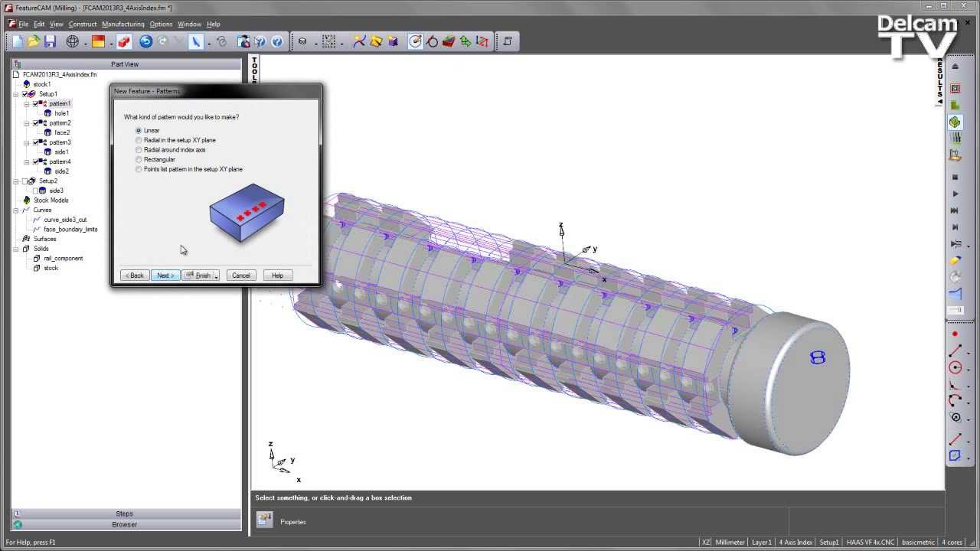
Task: Click the green transform arrows icon
Action: tap(465, 41)
